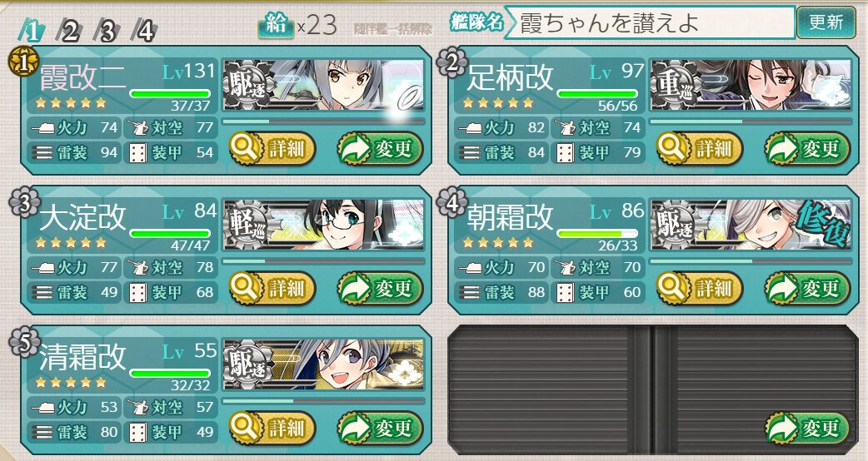This screenshot has width=868, height=461.
Task: Click 霞改二 ship portrait banner
Action: (323, 85)
